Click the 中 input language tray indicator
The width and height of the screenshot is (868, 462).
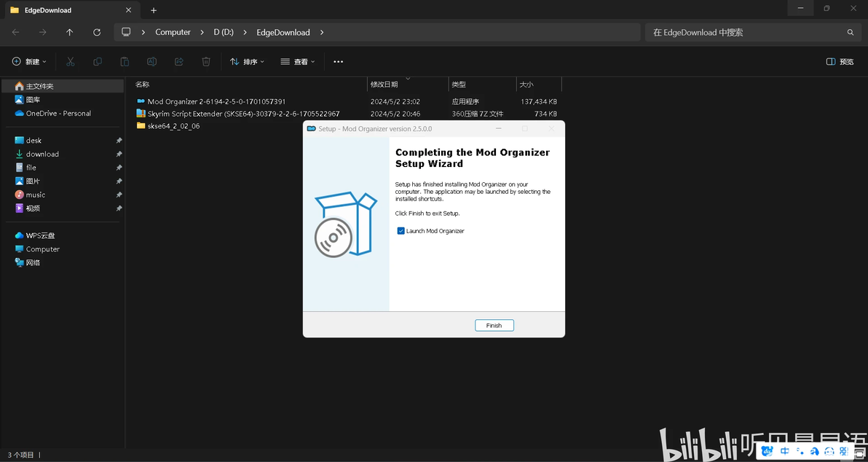click(784, 451)
